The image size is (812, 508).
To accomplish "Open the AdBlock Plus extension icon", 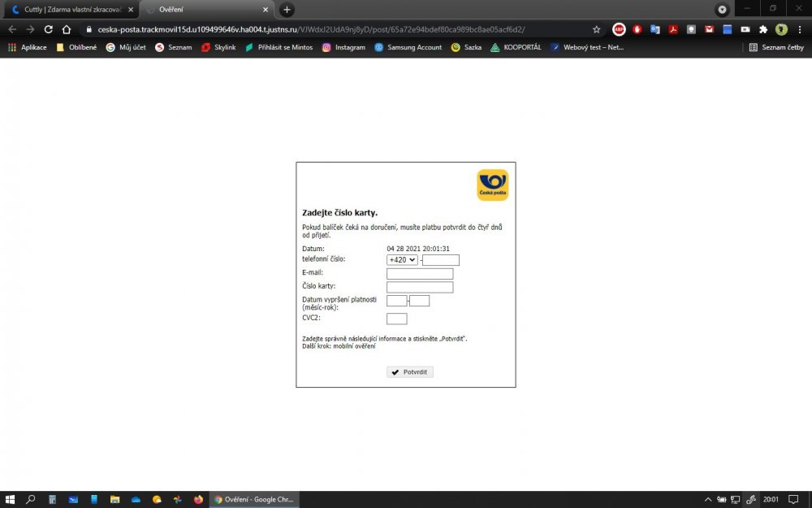I will (619, 29).
